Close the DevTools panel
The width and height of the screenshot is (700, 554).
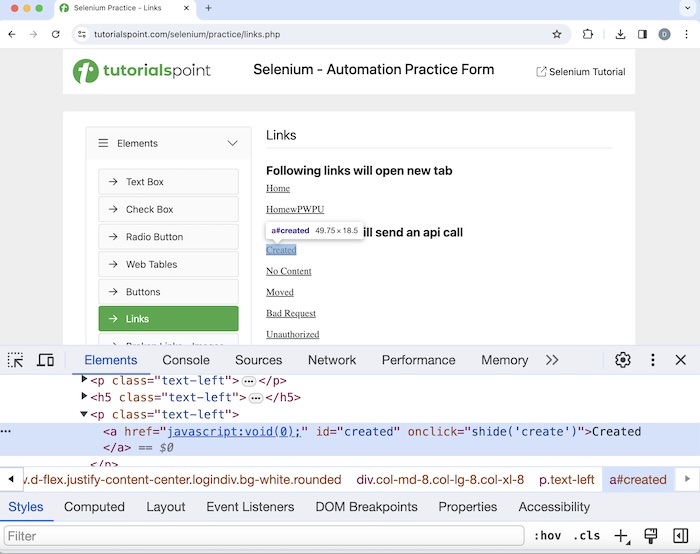pyautogui.click(x=681, y=360)
